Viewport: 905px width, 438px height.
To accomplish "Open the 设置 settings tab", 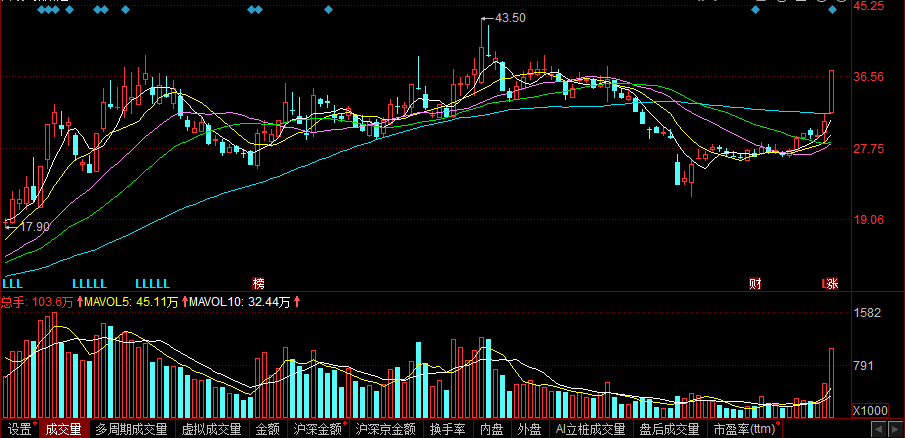I will [19, 429].
